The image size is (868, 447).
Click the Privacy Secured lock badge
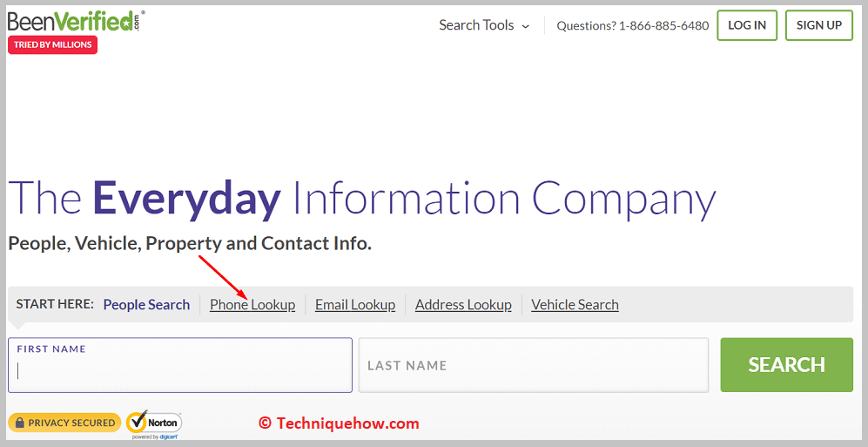pos(64,423)
